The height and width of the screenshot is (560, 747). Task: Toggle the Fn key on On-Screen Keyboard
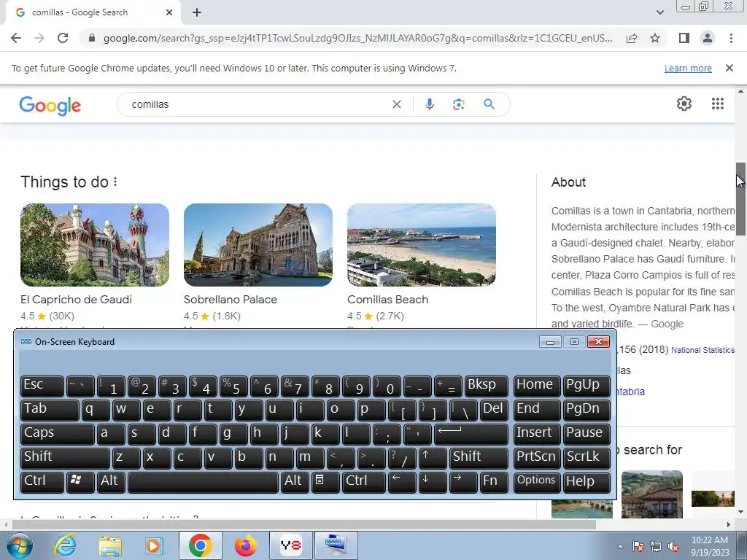(494, 481)
